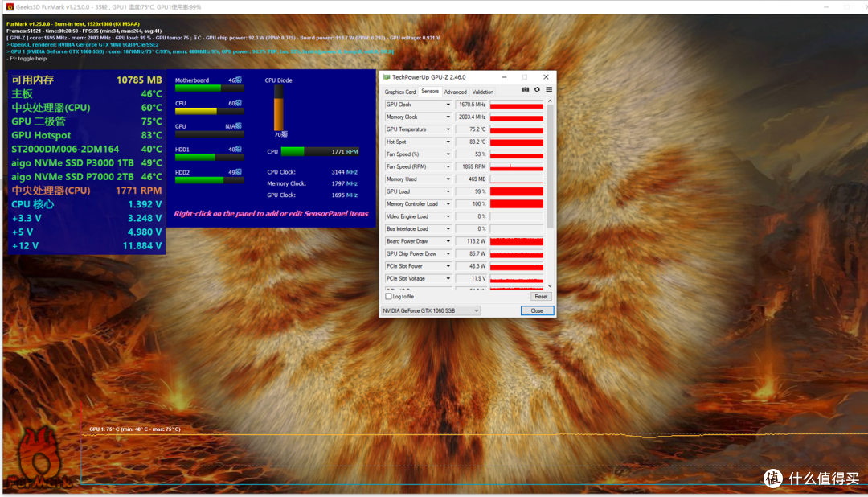This screenshot has height=497, width=868.
Task: Click the Memory Clock 1797 MHz line
Action: 312,183
